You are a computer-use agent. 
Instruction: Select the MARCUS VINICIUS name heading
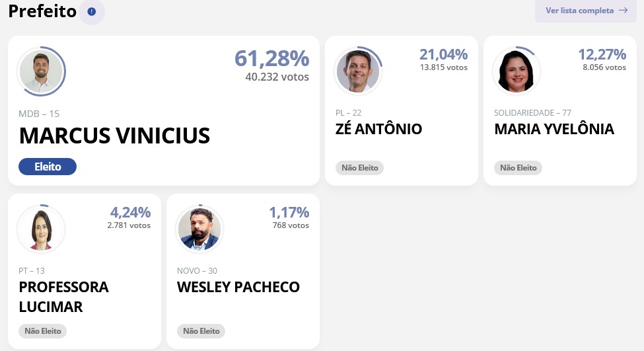pyautogui.click(x=114, y=136)
